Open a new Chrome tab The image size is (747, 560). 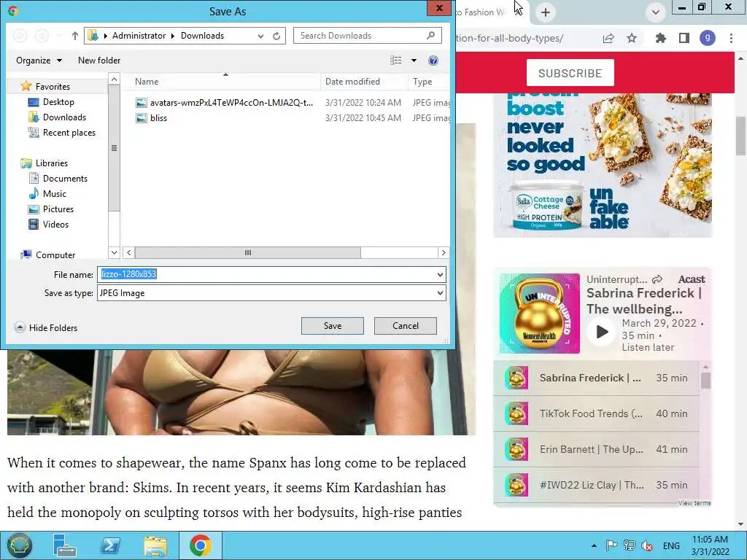(546, 12)
